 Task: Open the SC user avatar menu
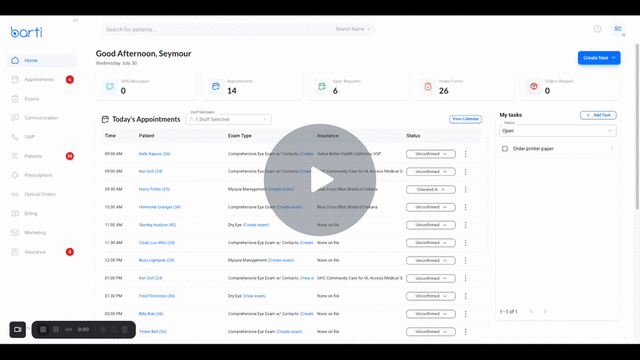pos(618,29)
